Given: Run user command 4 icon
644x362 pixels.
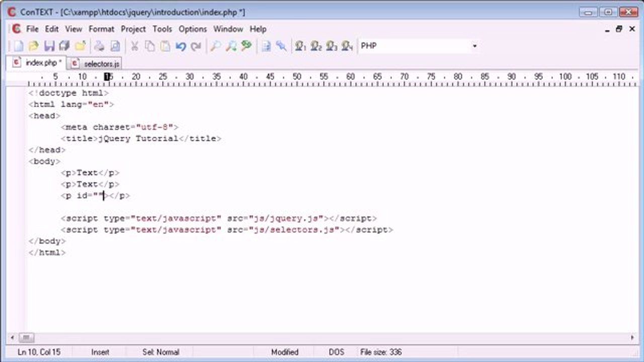Looking at the screenshot, I should 347,46.
